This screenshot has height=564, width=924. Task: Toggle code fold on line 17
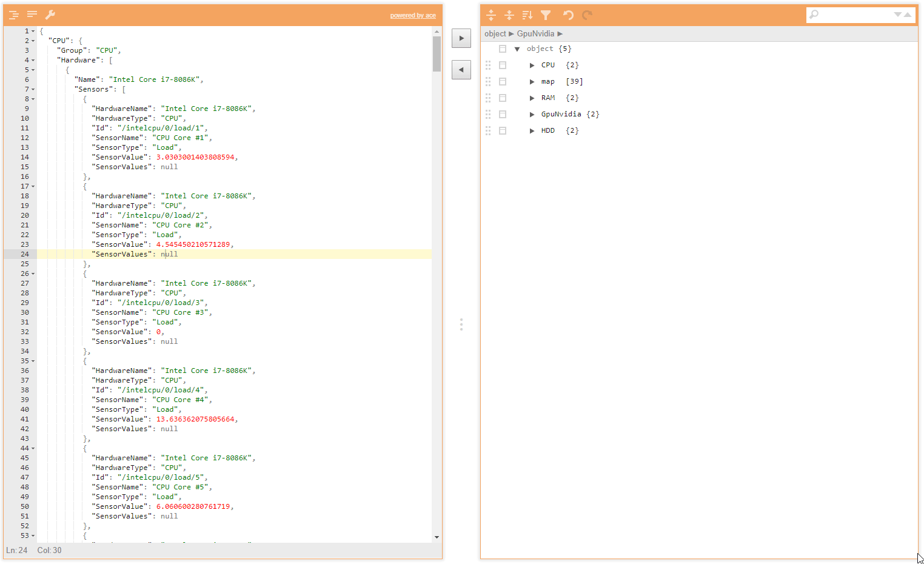[x=33, y=187]
